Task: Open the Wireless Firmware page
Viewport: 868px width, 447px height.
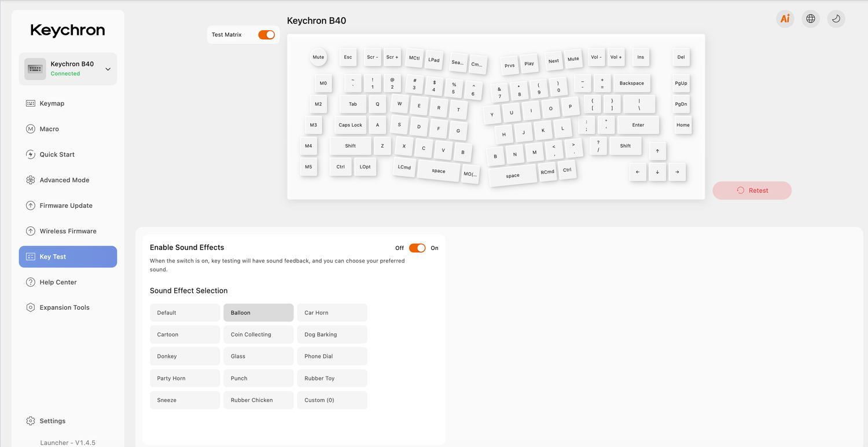Action: click(68, 231)
